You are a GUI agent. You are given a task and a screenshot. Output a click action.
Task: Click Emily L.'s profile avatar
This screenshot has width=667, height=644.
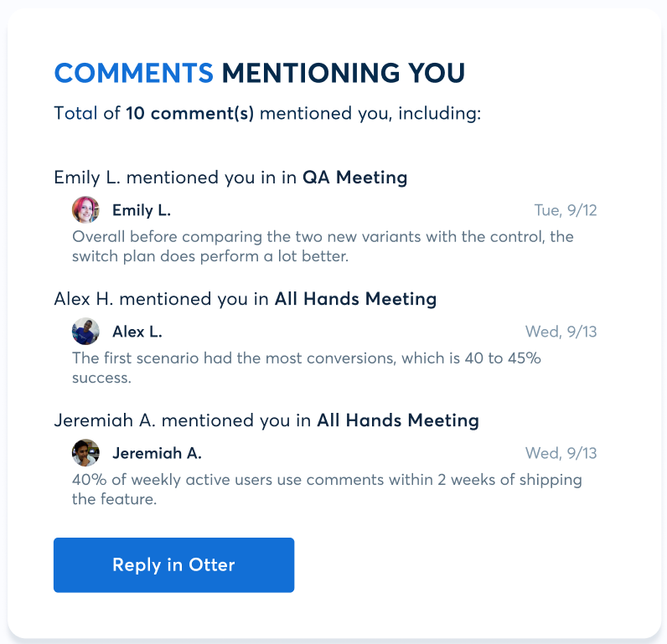(x=85, y=210)
